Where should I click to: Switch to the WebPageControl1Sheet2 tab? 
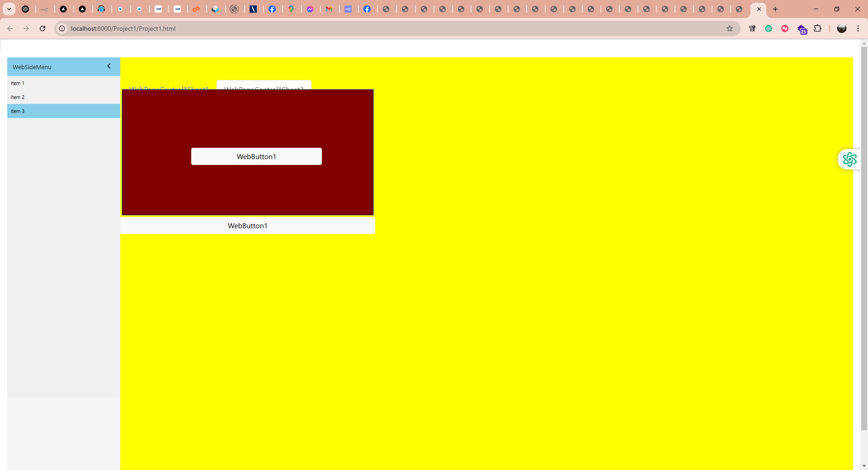click(x=264, y=85)
